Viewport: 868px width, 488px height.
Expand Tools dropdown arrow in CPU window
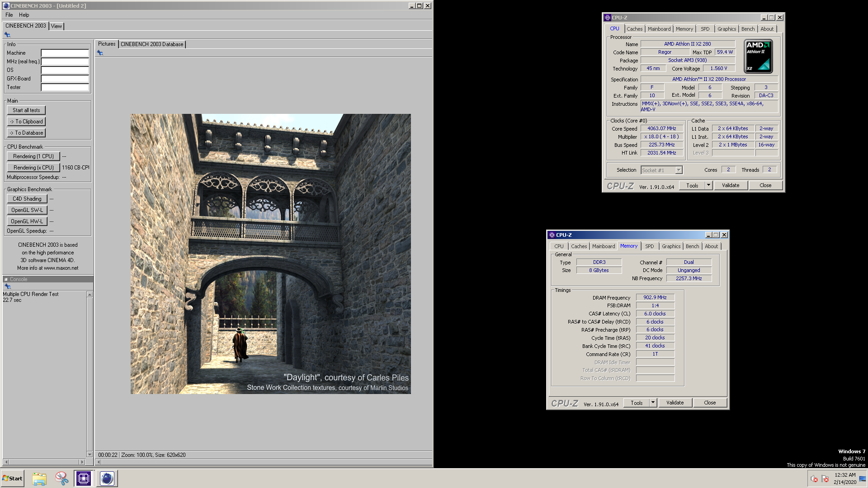tap(708, 185)
